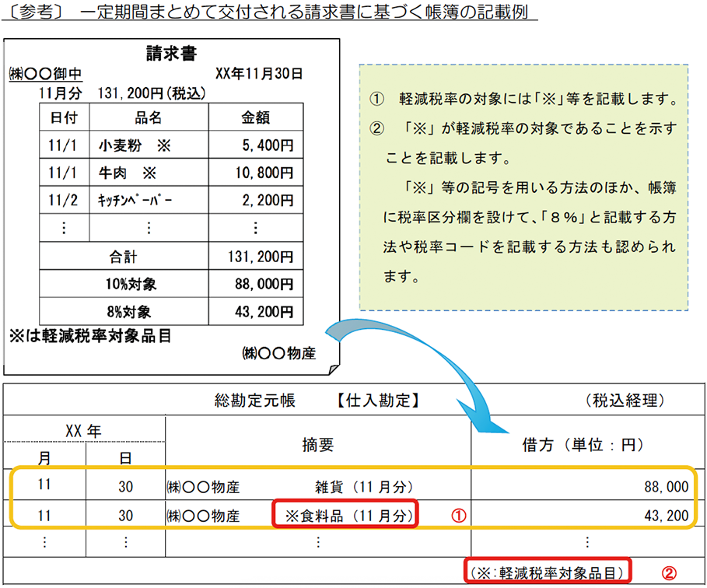Image resolution: width=707 pixels, height=588 pixels.
Task: Click the 借方（単位：円） column header
Action: (x=580, y=444)
